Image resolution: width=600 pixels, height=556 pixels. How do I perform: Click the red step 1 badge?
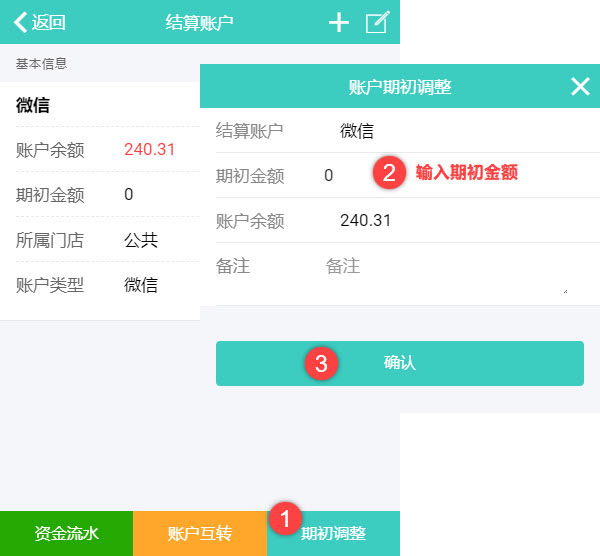pos(285,518)
